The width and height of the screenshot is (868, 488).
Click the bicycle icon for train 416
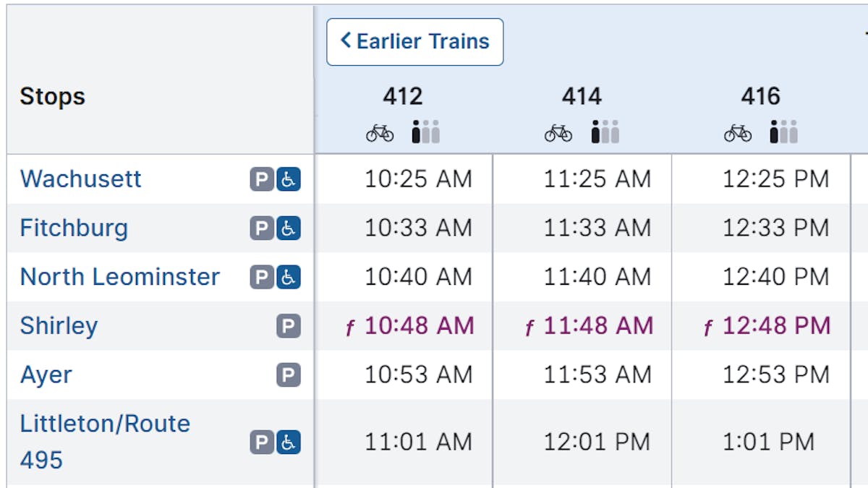(739, 132)
